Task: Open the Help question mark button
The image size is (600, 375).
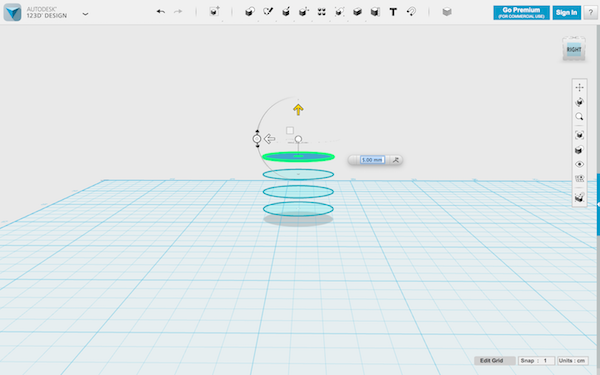Action: point(590,13)
